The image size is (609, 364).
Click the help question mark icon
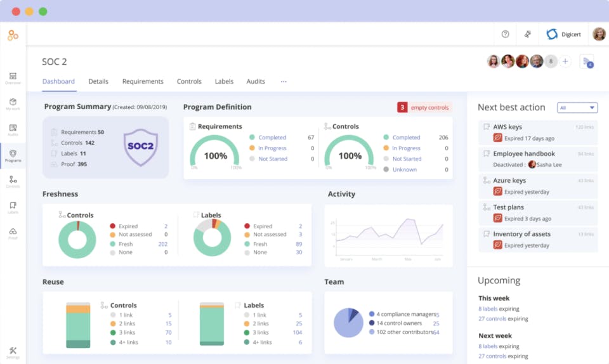(x=506, y=34)
